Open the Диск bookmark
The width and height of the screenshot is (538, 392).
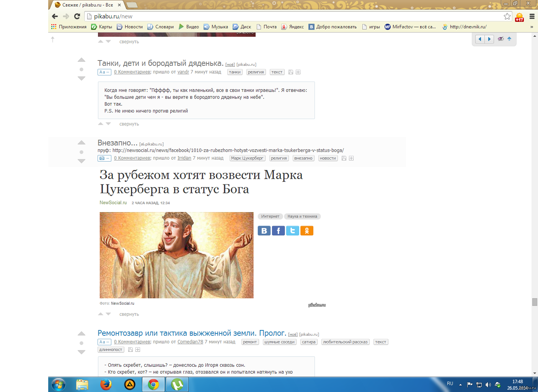[x=242, y=27]
